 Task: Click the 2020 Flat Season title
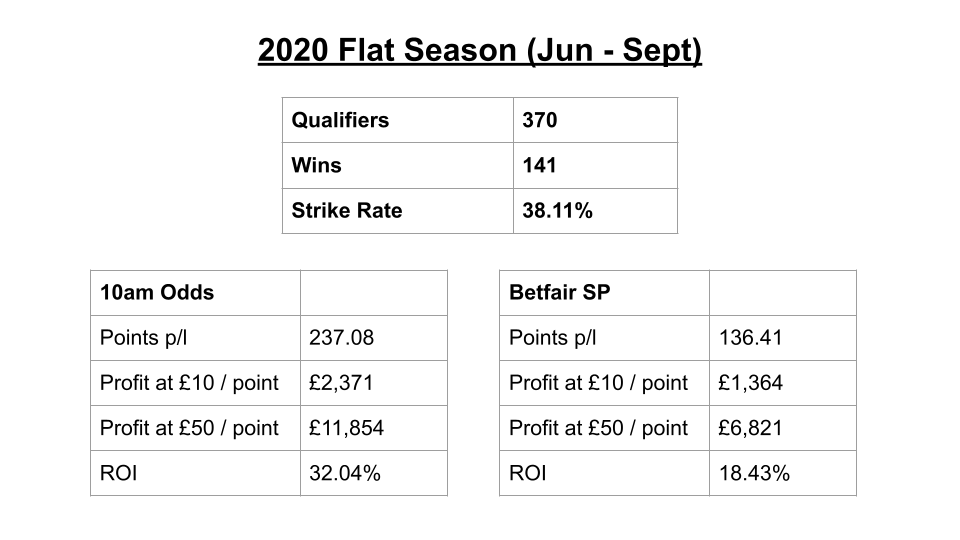(x=479, y=50)
